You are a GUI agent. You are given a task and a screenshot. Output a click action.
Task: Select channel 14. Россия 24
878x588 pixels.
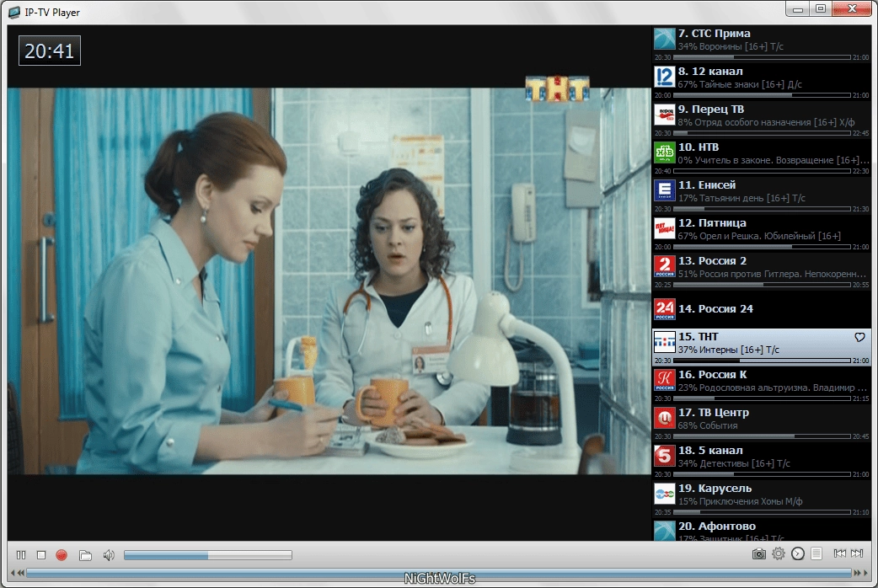pos(762,309)
